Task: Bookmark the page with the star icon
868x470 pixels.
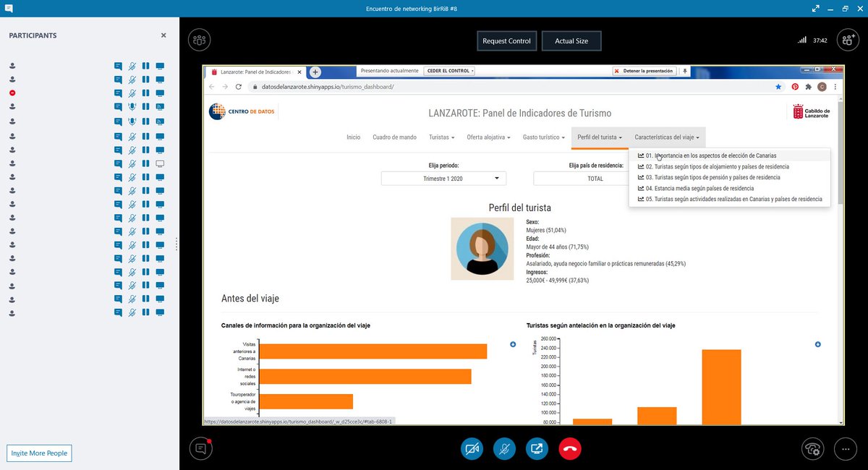Action: click(778, 86)
